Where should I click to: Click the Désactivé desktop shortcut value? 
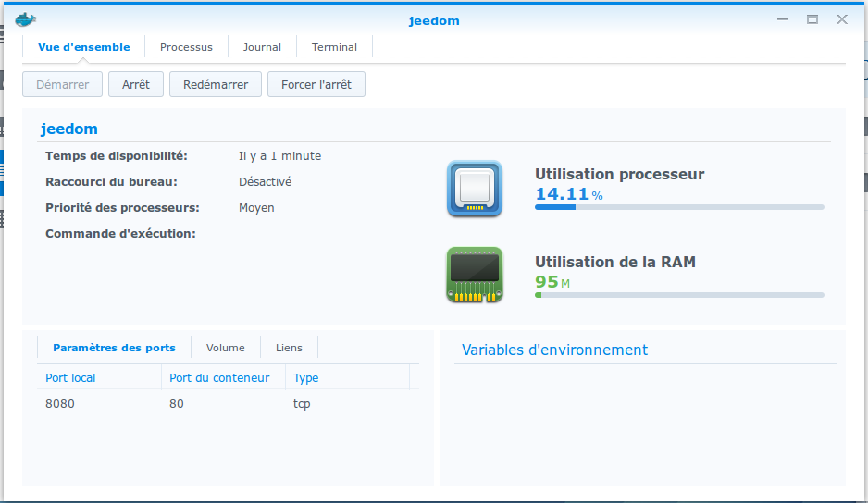(265, 181)
